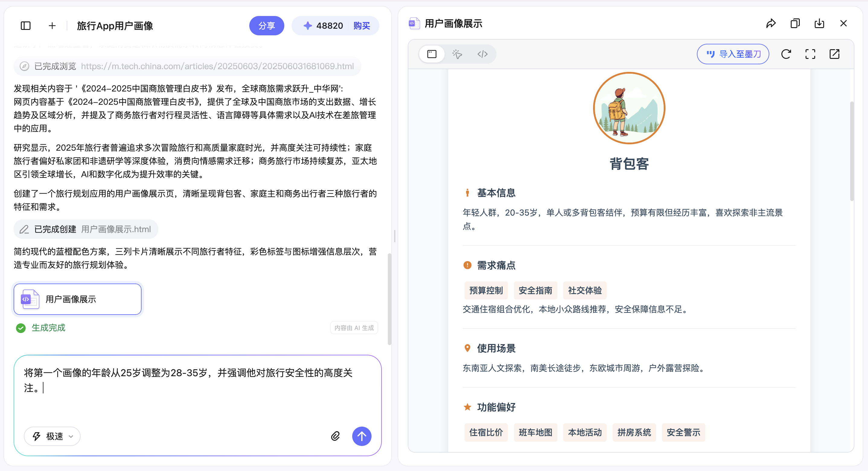Click 导入至墨刀 button
This screenshot has width=868, height=471.
click(732, 54)
